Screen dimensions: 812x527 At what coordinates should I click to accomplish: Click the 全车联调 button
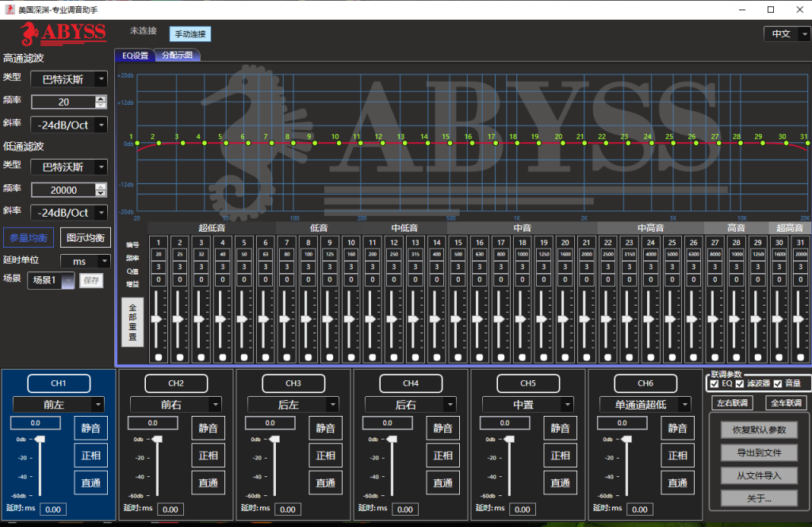click(786, 402)
